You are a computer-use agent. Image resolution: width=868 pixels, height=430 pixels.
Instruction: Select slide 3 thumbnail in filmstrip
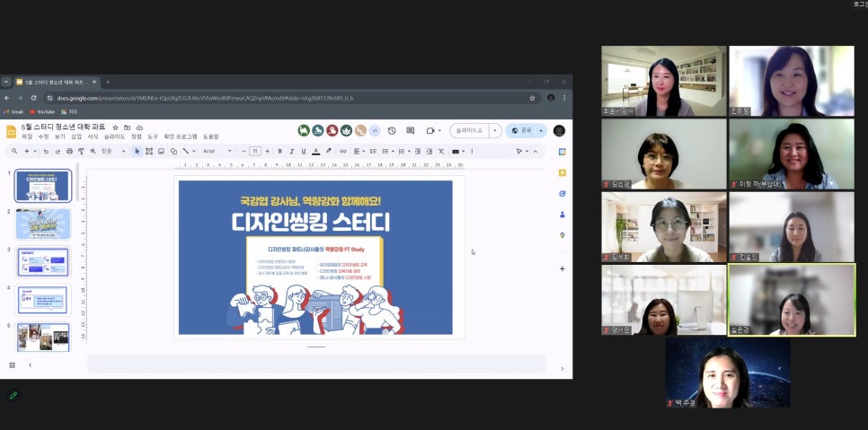point(42,262)
